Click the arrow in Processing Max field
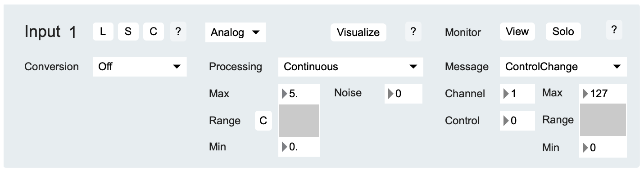The height and width of the screenshot is (172, 644). tap(284, 94)
